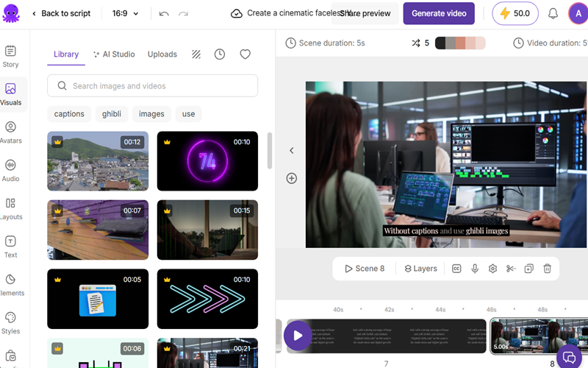This screenshot has height=368, width=588.
Task: Open the scene settings gear icon
Action: (492, 269)
